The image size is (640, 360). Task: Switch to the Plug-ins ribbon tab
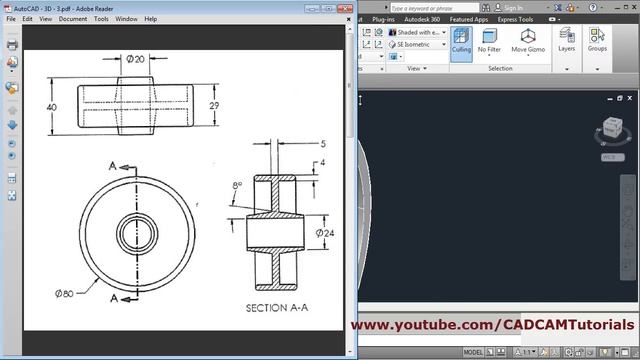tap(383, 19)
